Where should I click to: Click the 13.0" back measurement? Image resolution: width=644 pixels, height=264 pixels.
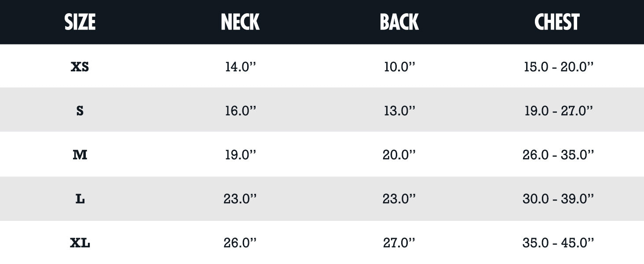tap(399, 111)
